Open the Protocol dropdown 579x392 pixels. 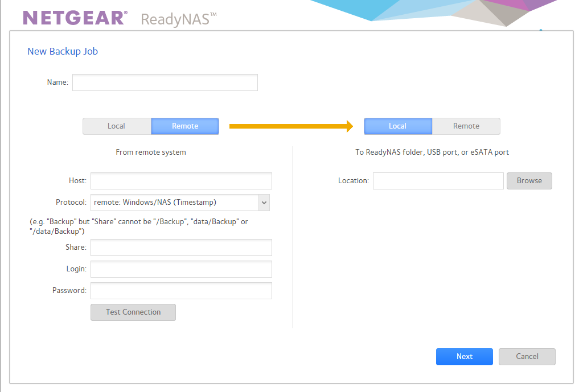coord(180,203)
